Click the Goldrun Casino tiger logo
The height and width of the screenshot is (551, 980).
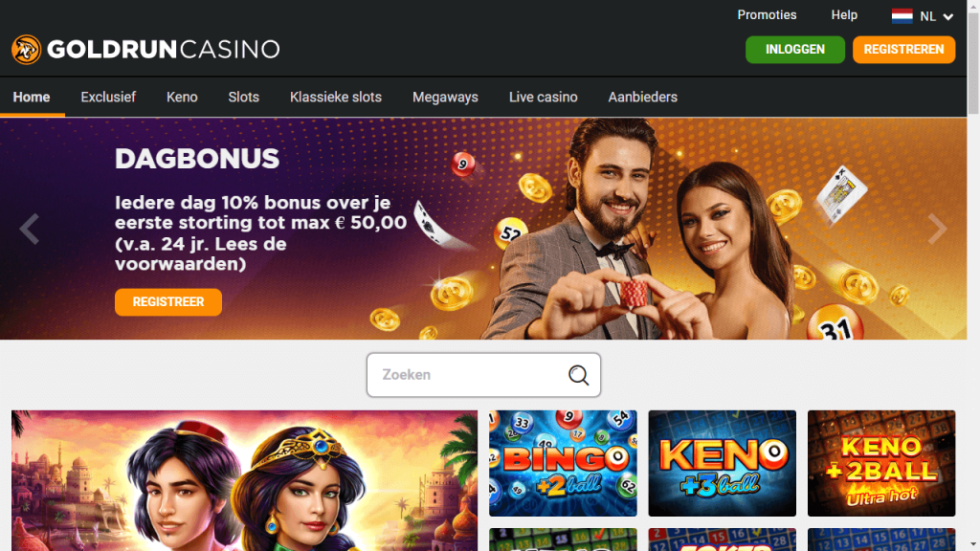point(26,50)
